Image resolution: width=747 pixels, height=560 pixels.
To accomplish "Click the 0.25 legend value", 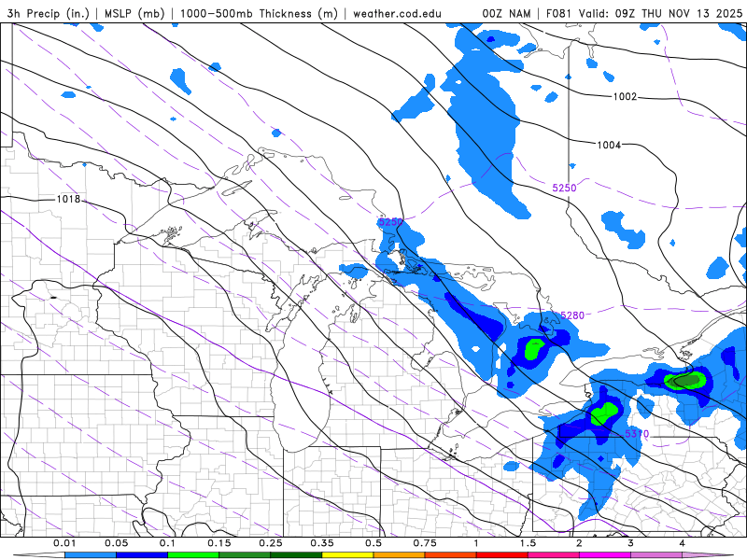I will point(271,543).
